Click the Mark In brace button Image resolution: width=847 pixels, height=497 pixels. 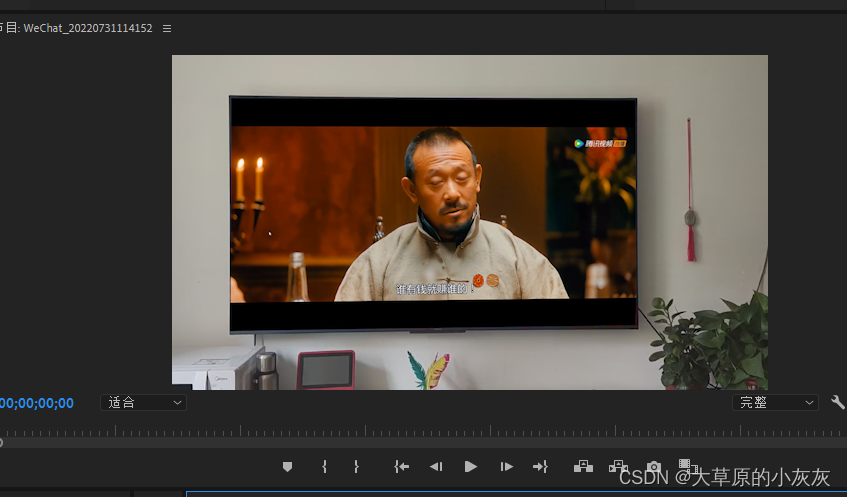[324, 467]
